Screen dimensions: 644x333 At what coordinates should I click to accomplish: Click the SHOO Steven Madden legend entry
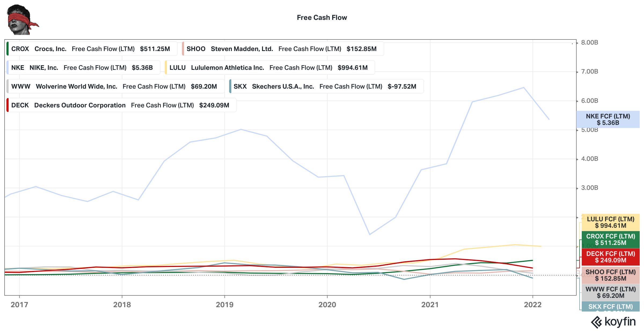283,49
